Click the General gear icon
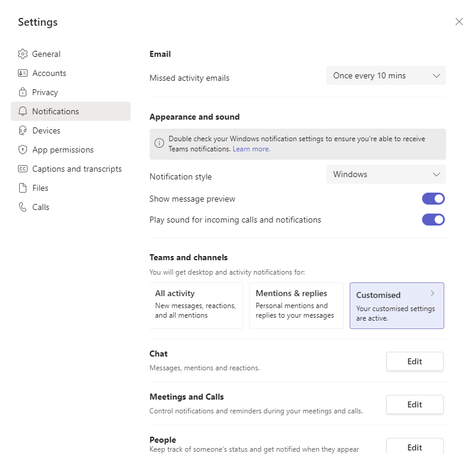 23,54
